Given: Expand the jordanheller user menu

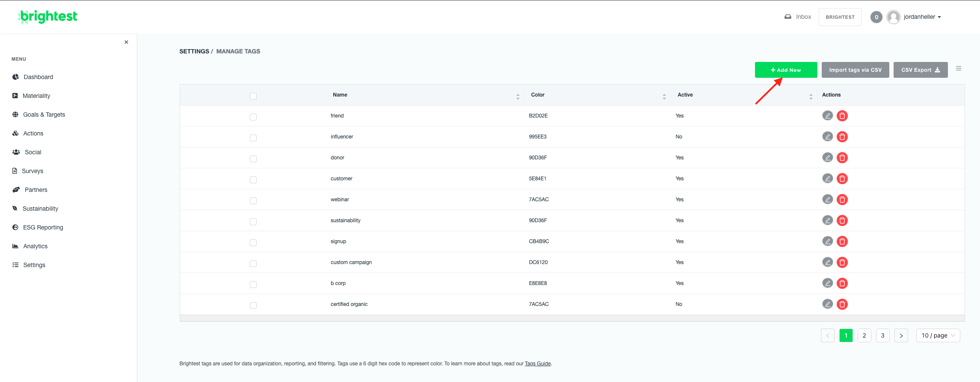Looking at the screenshot, I should click(x=922, y=17).
